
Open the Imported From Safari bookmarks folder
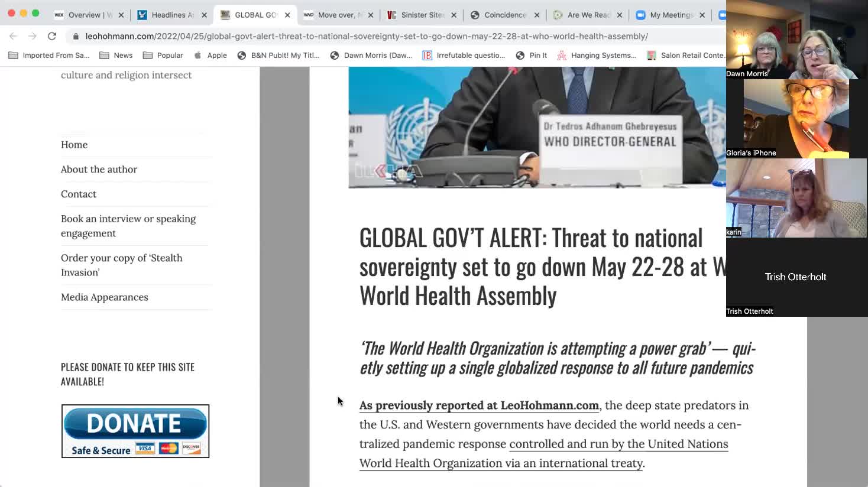click(x=49, y=56)
